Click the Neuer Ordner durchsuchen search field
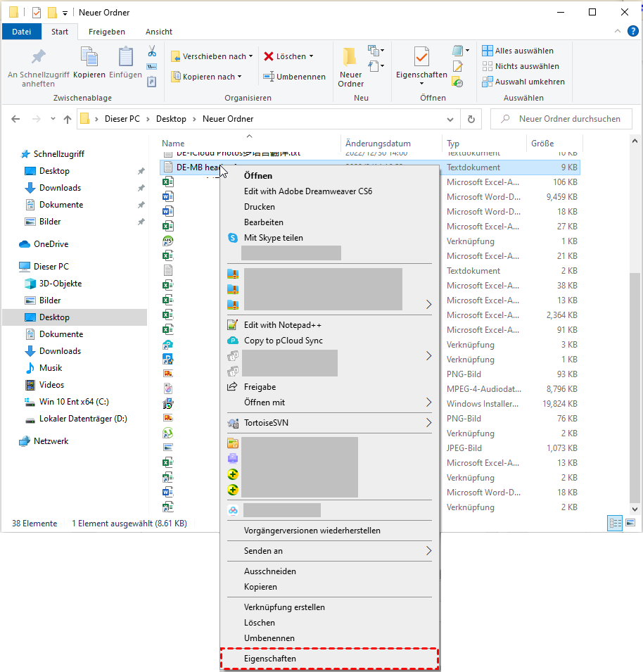 (561, 119)
